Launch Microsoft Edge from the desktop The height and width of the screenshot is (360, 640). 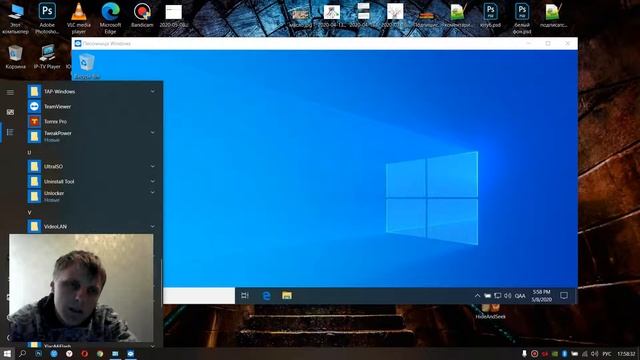coord(111,18)
